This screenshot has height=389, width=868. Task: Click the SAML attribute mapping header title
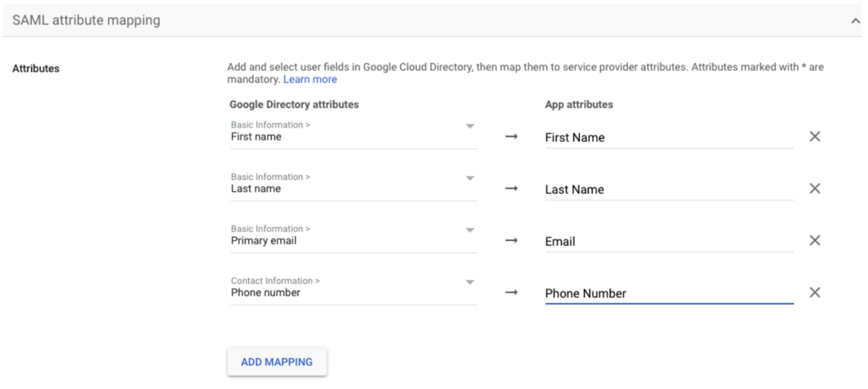click(x=86, y=20)
